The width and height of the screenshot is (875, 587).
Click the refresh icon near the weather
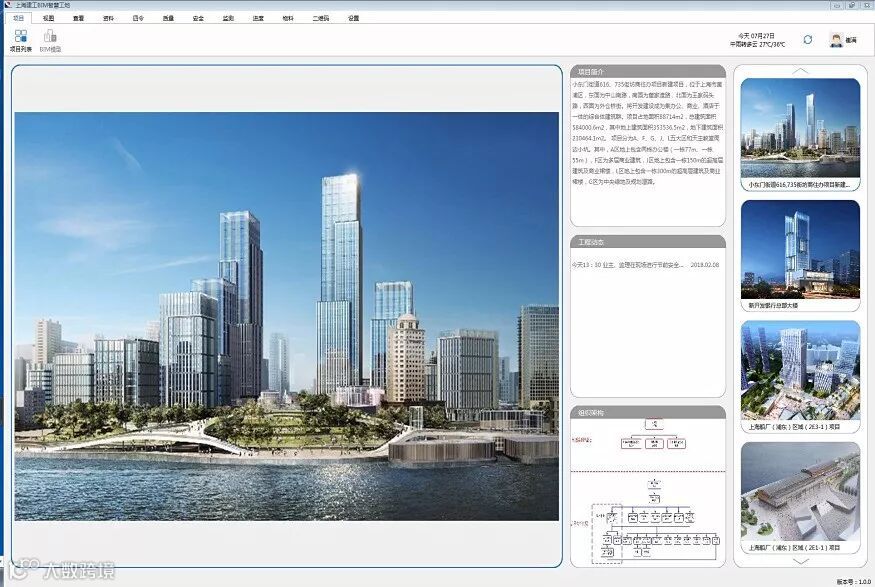click(x=807, y=40)
